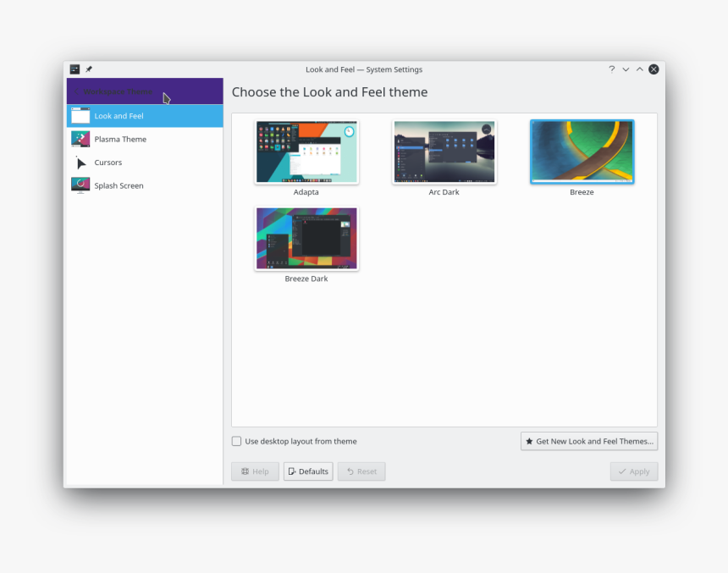The height and width of the screenshot is (573, 728).
Task: Collapse the window with the up-arrow control
Action: click(x=639, y=69)
